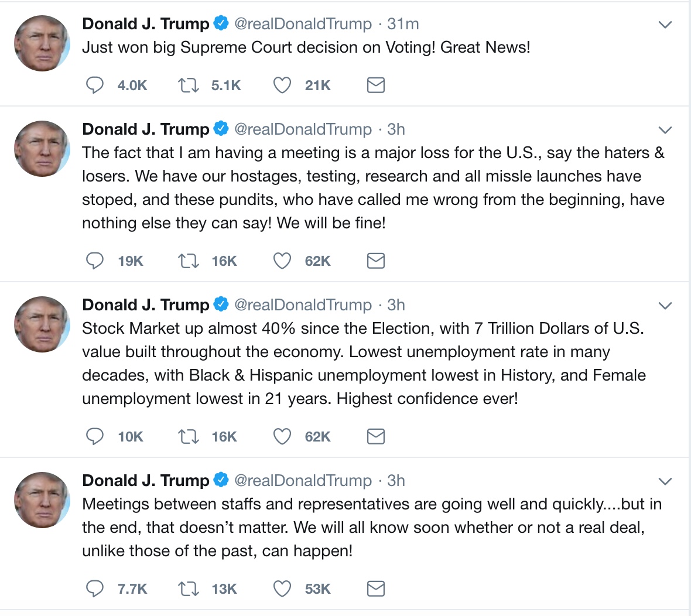The width and height of the screenshot is (691, 616).
Task: Open the dropdown arrow on the 31m tweet
Action: (665, 25)
